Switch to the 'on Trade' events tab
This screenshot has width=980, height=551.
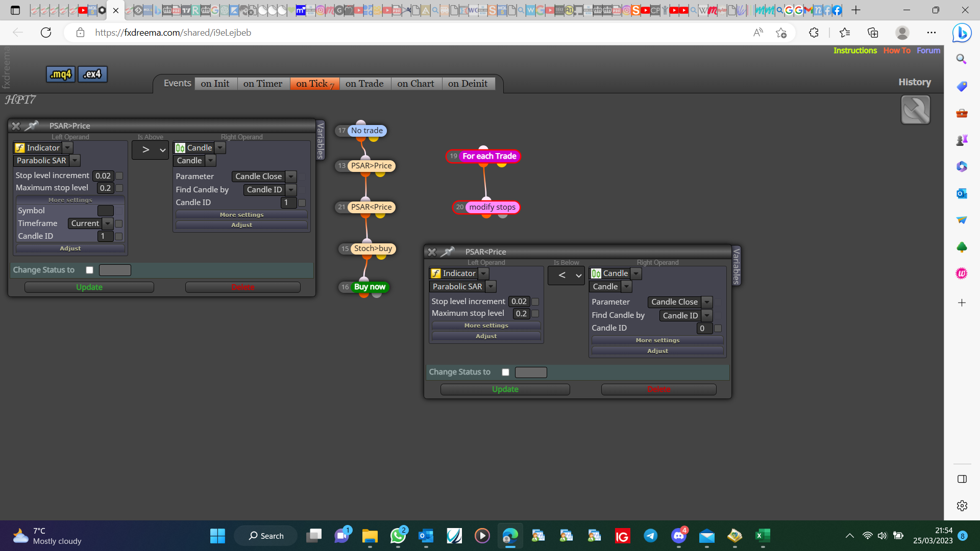point(364,84)
